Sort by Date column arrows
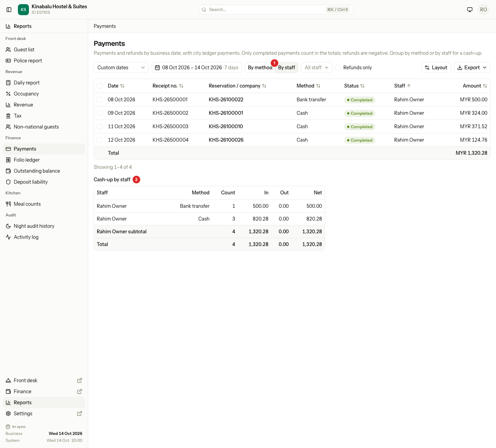The height and width of the screenshot is (448, 496). pos(122,86)
